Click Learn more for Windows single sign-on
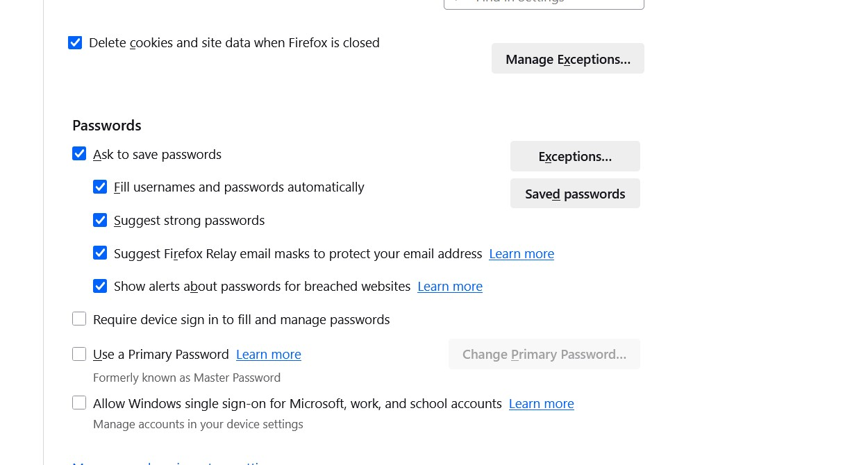The height and width of the screenshot is (465, 868). pyautogui.click(x=542, y=404)
